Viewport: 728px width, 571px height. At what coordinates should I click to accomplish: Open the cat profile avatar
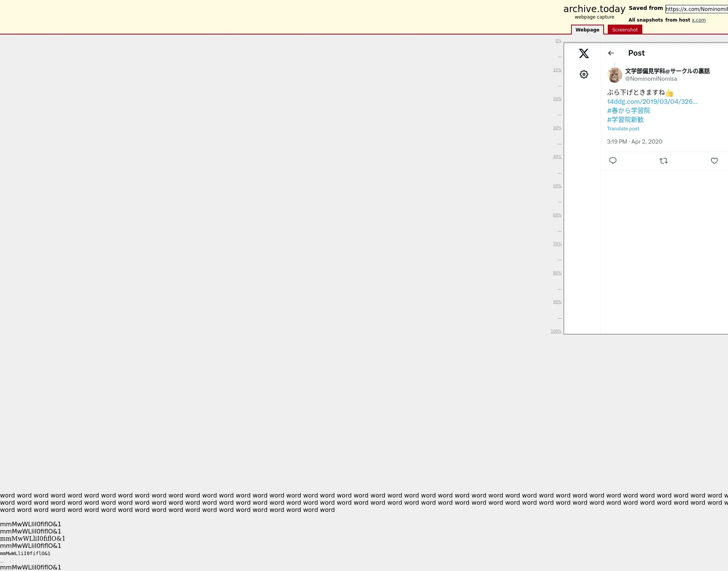click(614, 75)
